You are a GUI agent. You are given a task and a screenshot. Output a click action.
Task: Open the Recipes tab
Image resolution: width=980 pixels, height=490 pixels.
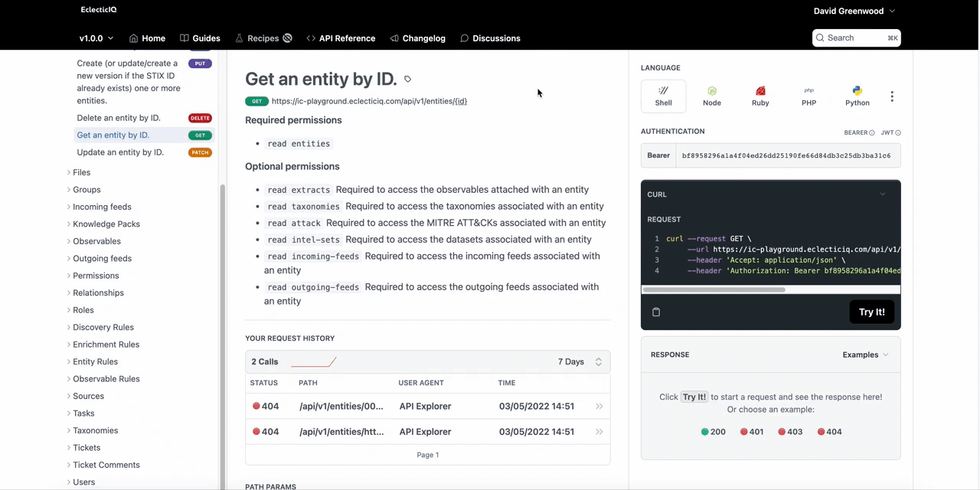point(263,38)
